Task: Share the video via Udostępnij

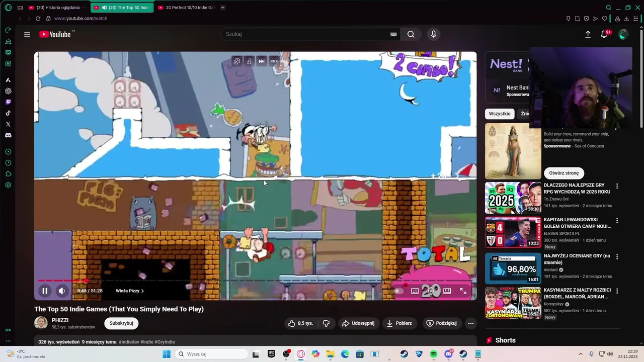Action: point(358,323)
